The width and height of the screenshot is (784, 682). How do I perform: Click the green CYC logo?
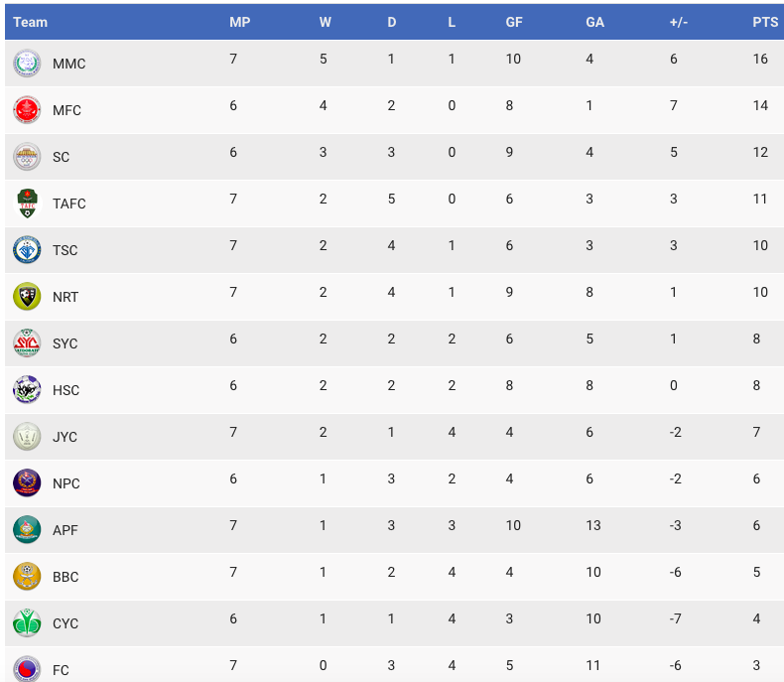coord(27,623)
